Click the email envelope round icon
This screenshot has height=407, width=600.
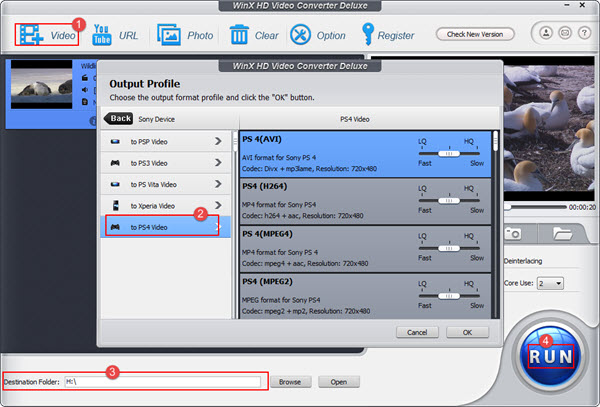[565, 33]
